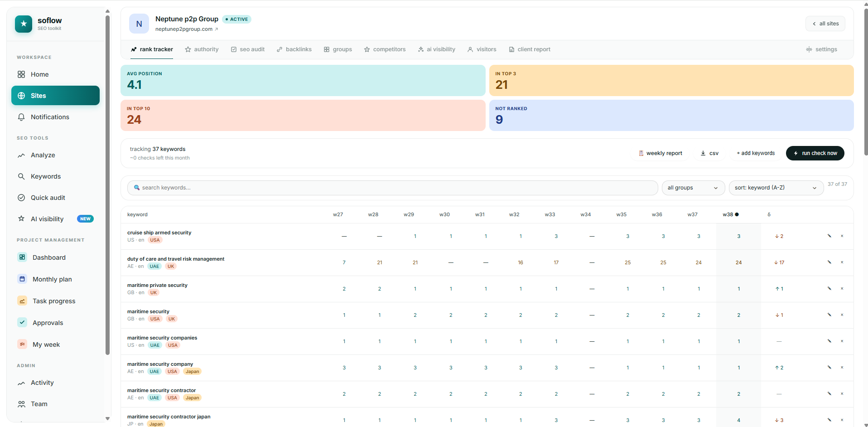This screenshot has width=868, height=427.
Task: Open My week
Action: pos(55,345)
